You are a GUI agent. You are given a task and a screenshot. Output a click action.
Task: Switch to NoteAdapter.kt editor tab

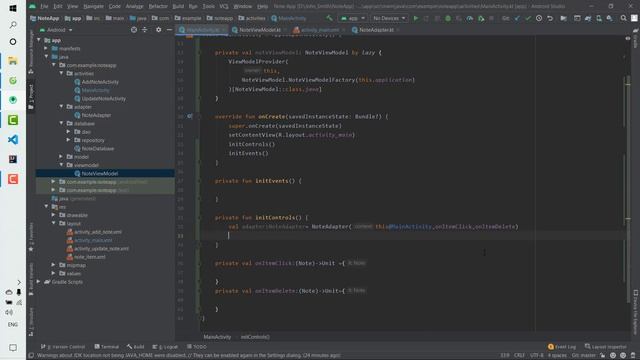click(376, 30)
